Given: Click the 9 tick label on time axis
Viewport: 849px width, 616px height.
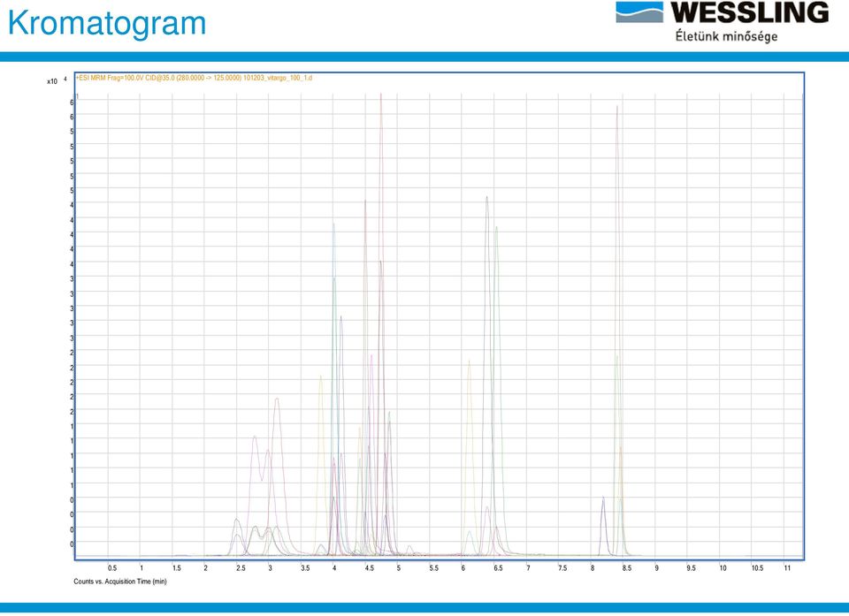Looking at the screenshot, I should (x=657, y=568).
